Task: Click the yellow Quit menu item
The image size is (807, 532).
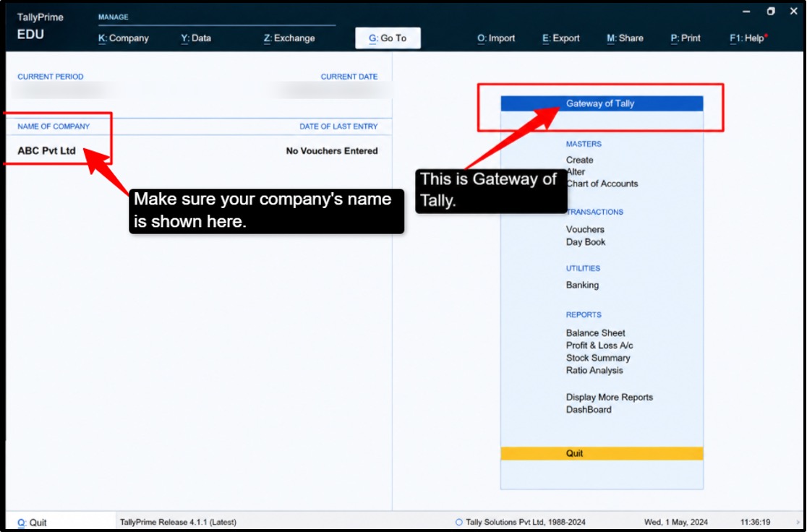Action: point(602,453)
